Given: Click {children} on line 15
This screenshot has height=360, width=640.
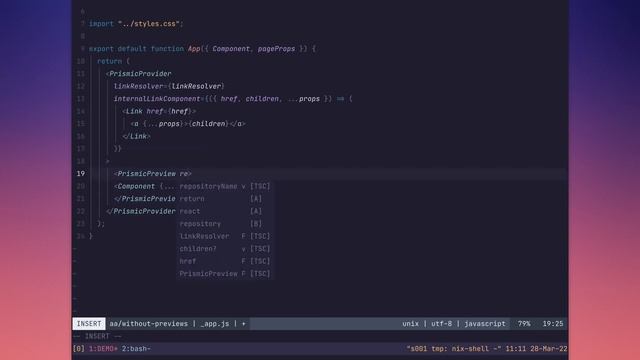Looking at the screenshot, I should tap(208, 124).
